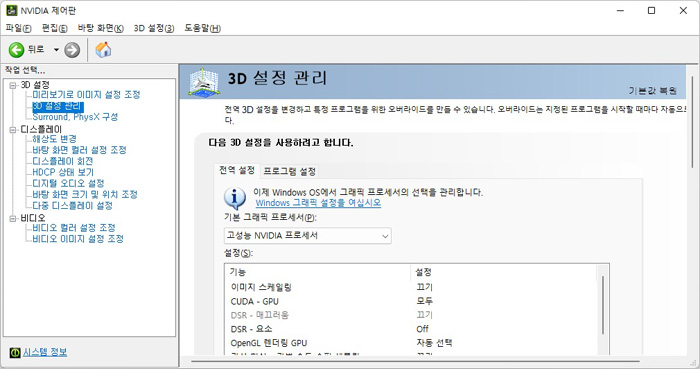The image size is (700, 369).
Task: Select the CUDA - GPU setting row
Action: 410,301
